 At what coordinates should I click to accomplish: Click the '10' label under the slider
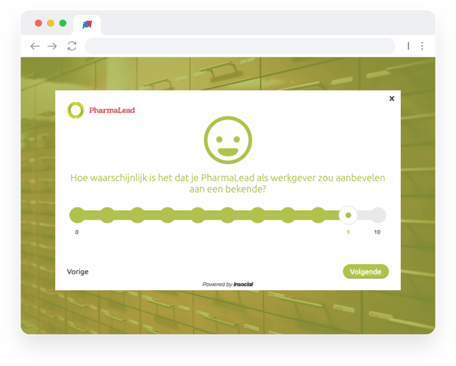click(377, 232)
